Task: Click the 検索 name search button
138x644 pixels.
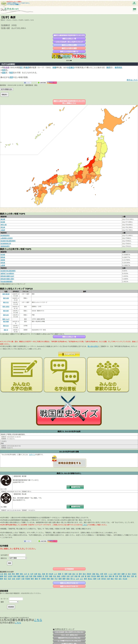Action: pos(10,563)
